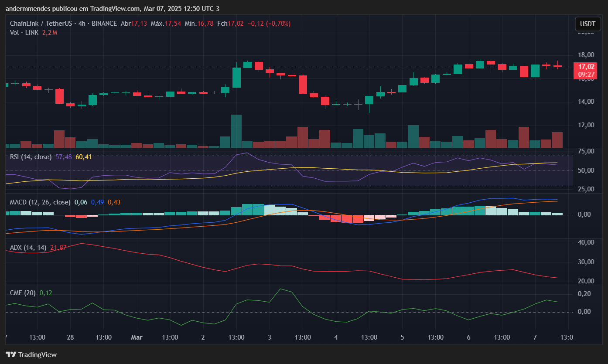Click the 5 date label on time axis
Viewport: 608px width, 364px height.
[x=402, y=337]
